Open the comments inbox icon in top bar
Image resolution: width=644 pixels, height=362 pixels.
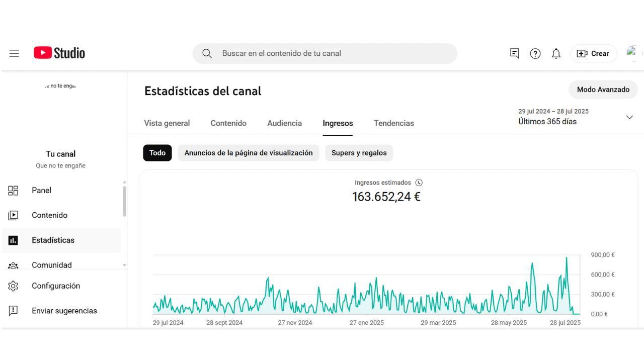coord(514,53)
